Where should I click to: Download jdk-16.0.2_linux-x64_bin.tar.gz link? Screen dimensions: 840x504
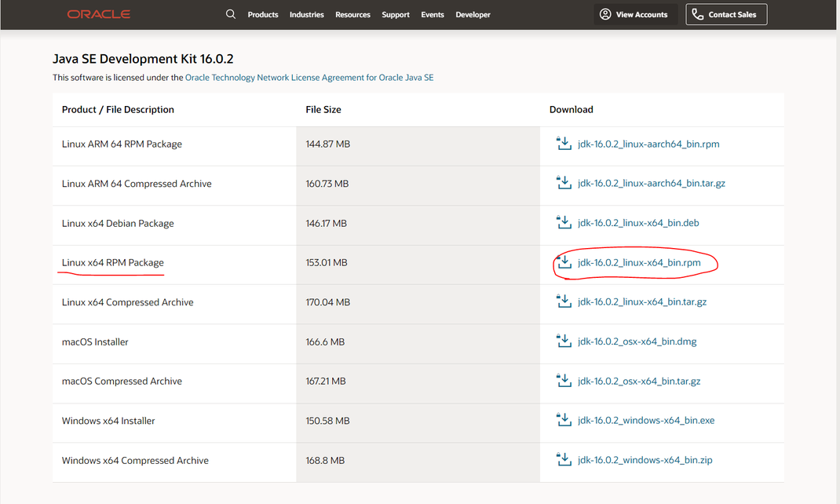pos(642,301)
